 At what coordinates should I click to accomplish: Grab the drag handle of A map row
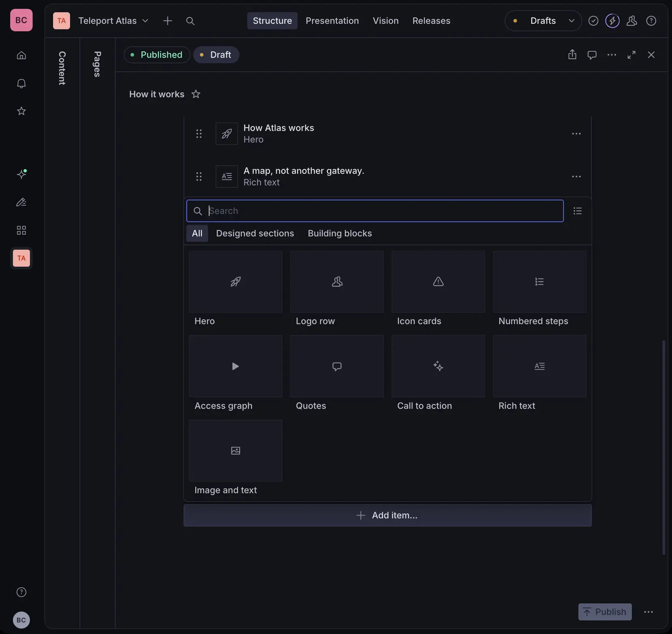tap(199, 177)
